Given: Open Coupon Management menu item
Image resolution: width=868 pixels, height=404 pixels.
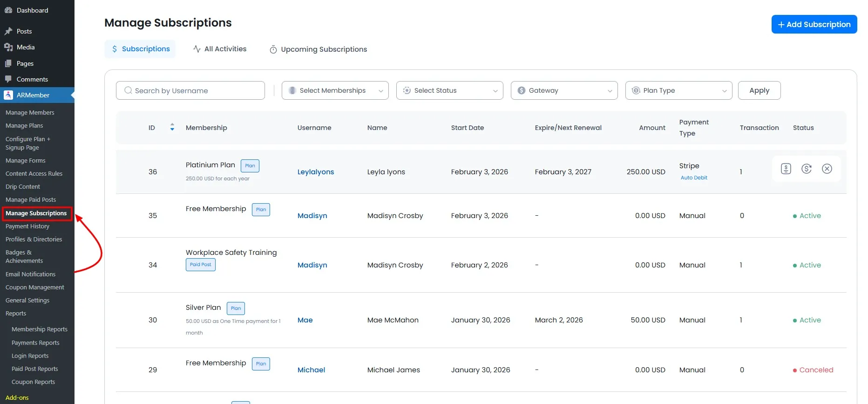Looking at the screenshot, I should [35, 288].
